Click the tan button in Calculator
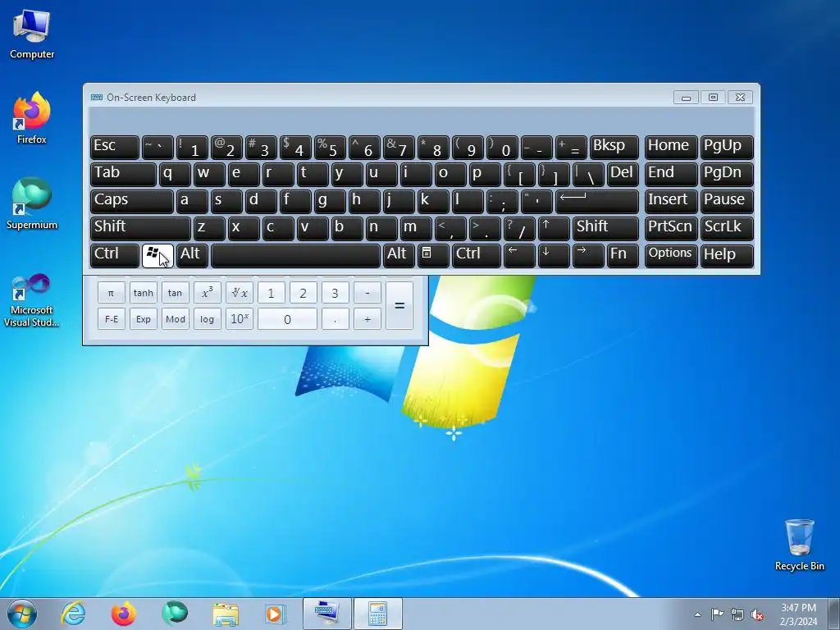 coord(176,293)
